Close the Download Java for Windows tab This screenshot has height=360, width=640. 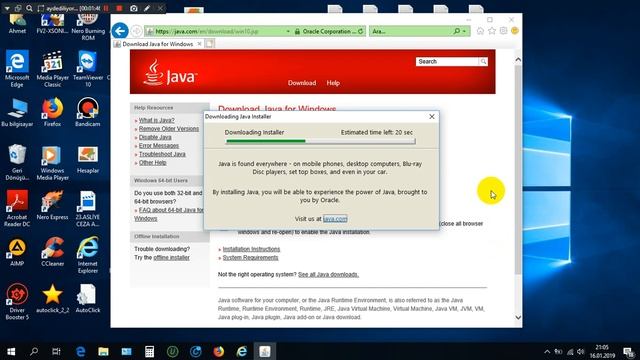pos(199,44)
